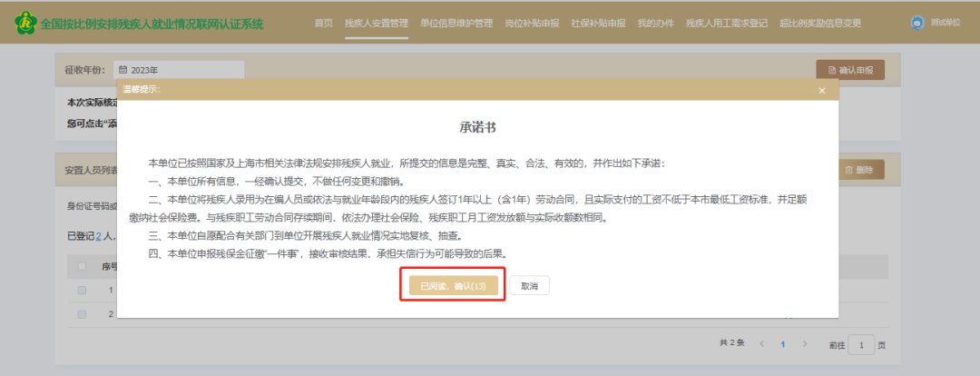This screenshot has width=980, height=376.
Task: Click the 共 2 条 total count text
Action: (x=732, y=343)
